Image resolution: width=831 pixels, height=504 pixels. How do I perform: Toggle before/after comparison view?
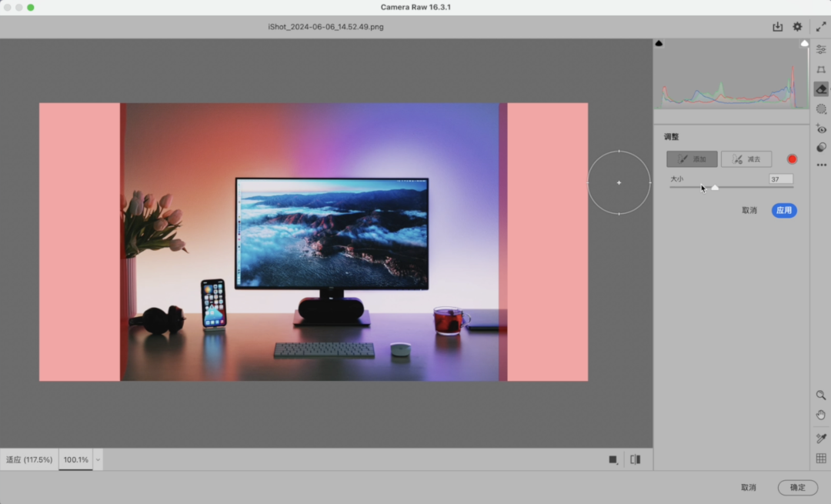click(635, 459)
